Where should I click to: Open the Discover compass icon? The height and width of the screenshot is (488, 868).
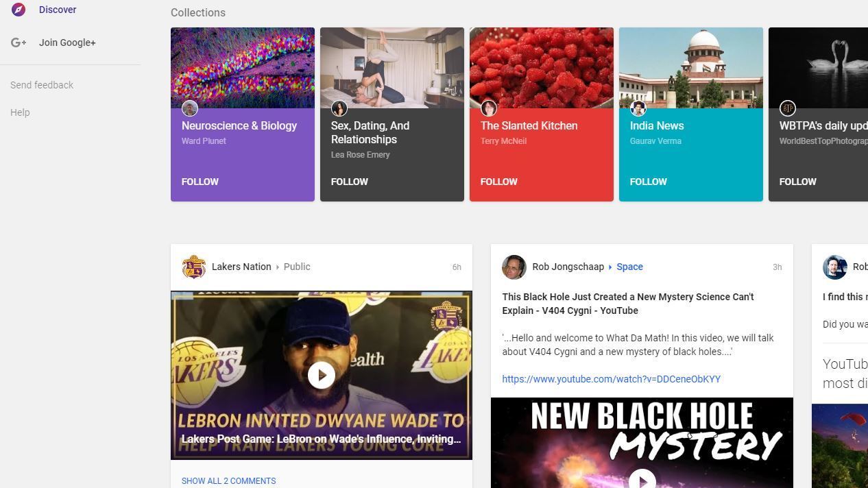click(19, 10)
